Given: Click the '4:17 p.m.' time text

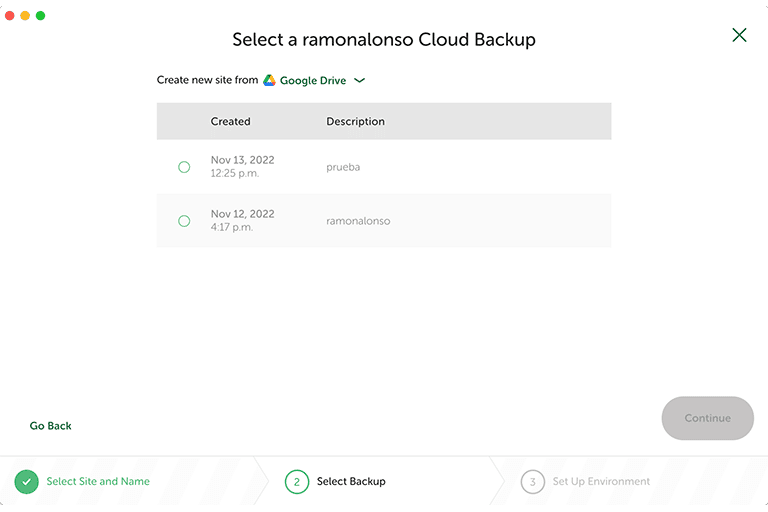Looking at the screenshot, I should click(232, 227).
